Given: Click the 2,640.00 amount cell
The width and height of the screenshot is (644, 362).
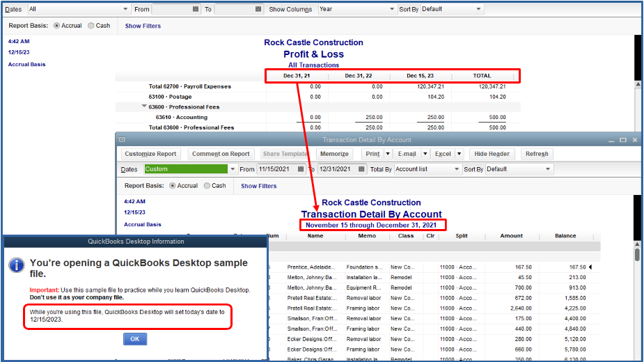Looking at the screenshot, I should 521,308.
